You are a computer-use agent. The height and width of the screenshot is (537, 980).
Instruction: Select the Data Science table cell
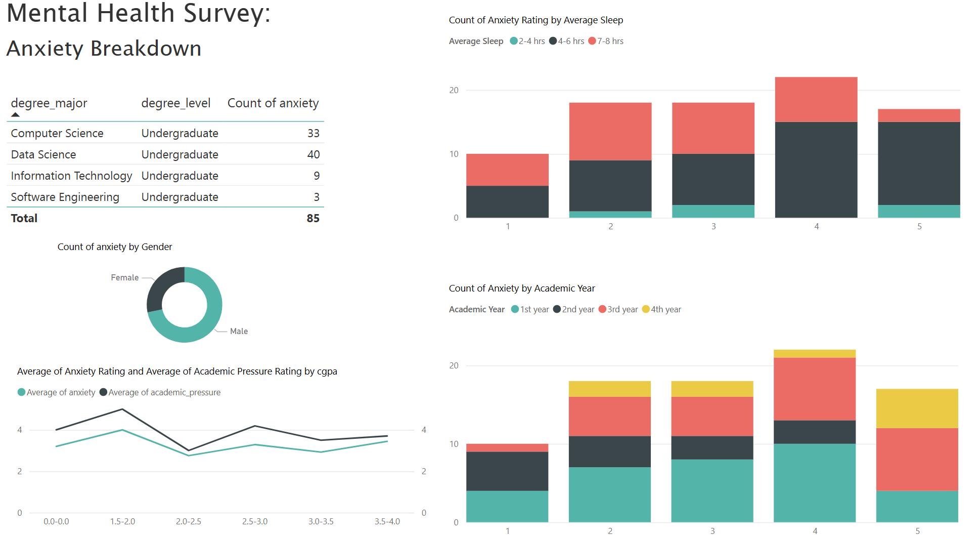[43, 154]
